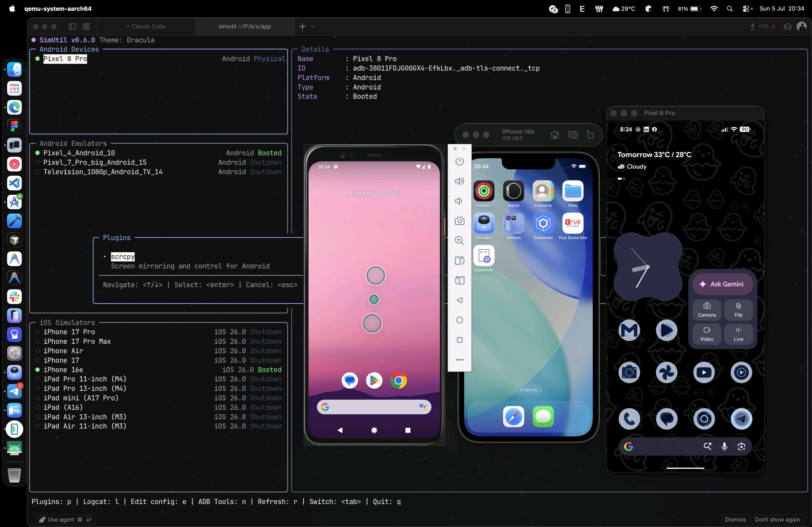This screenshot has height=527, width=812.
Task: Click the emulator power button
Action: pyautogui.click(x=459, y=161)
